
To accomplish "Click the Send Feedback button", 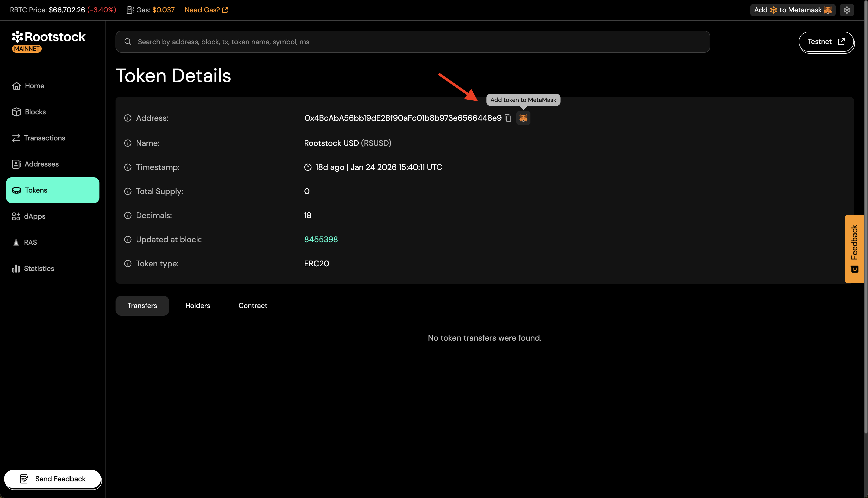I will (52, 479).
